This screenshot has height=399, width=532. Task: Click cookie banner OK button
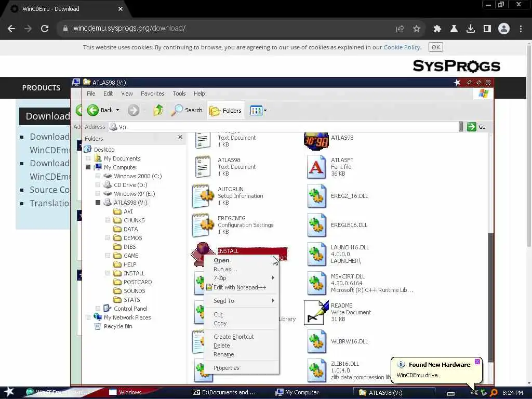click(x=436, y=47)
